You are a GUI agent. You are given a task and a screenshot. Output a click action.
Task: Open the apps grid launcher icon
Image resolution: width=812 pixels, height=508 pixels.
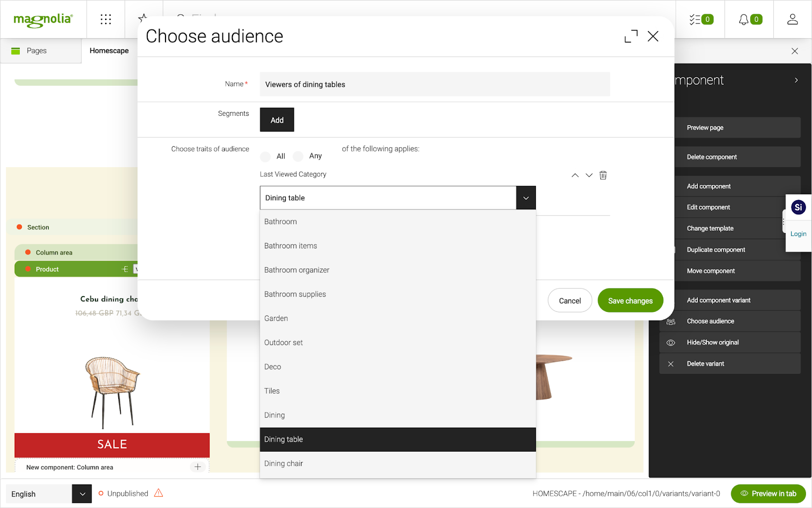coord(106,19)
